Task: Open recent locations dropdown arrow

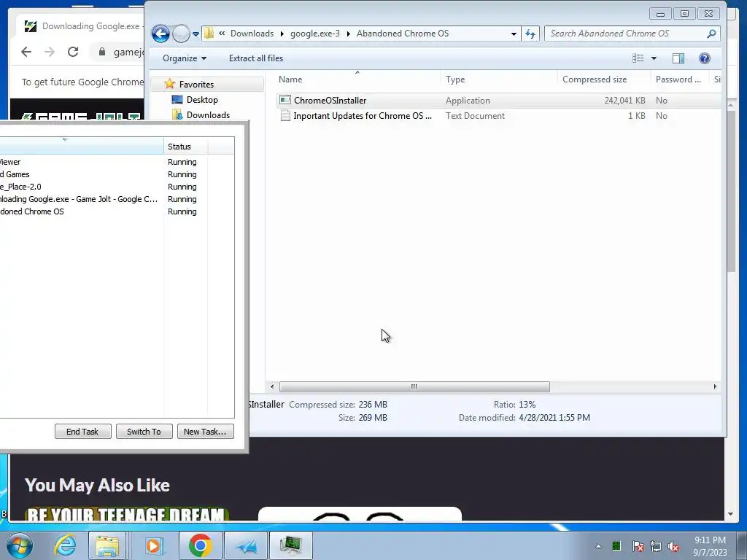Action: (x=196, y=34)
